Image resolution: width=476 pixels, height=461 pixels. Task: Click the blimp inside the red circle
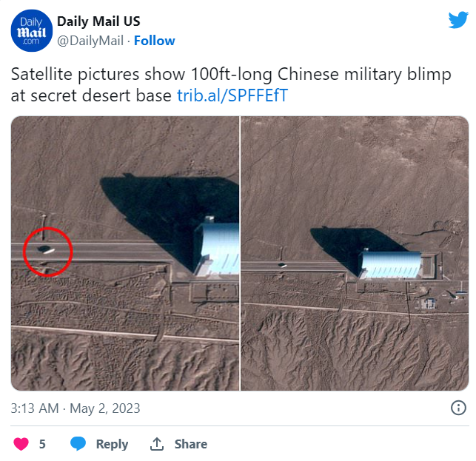46,250
